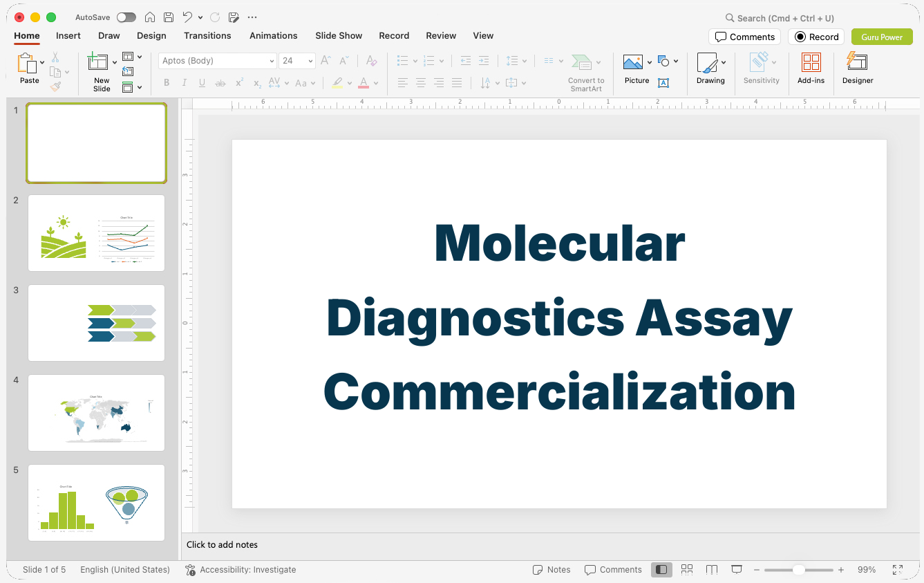Click Convert to SmartArt
The height and width of the screenshot is (583, 924).
586,72
